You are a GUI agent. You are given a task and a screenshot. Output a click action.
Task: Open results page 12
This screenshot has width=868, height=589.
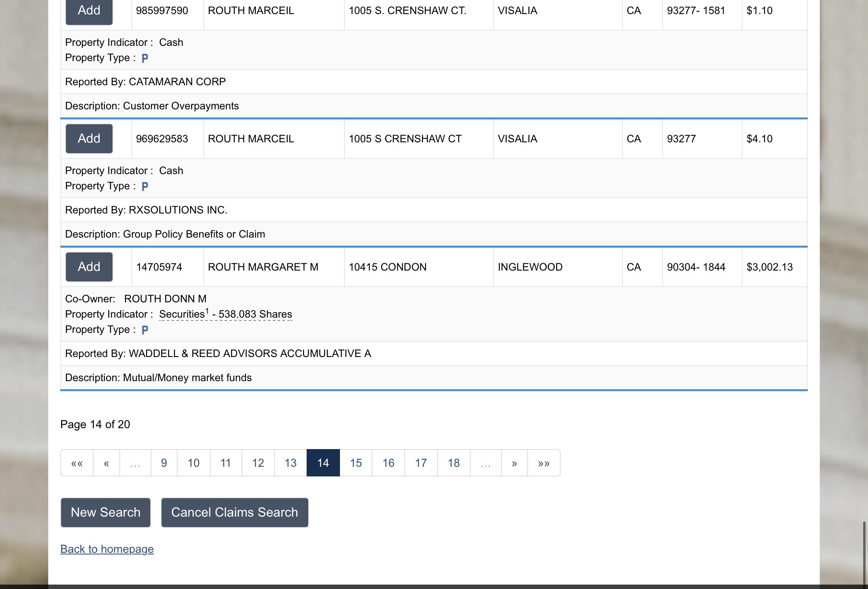[x=258, y=463]
